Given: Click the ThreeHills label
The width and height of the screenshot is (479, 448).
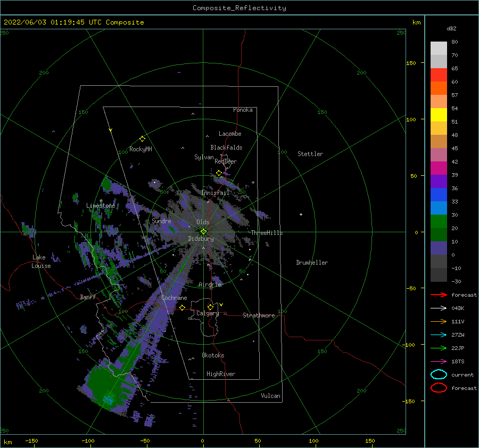Looking at the screenshot, I should 267,233.
